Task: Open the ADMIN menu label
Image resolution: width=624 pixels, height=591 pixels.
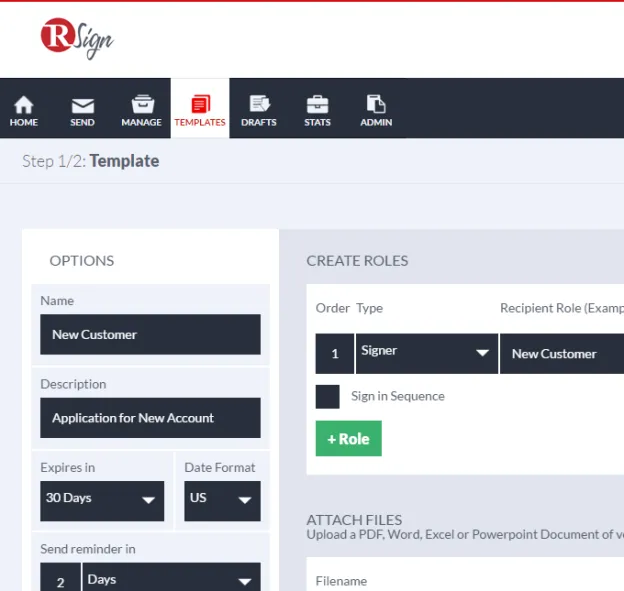Action: point(376,123)
